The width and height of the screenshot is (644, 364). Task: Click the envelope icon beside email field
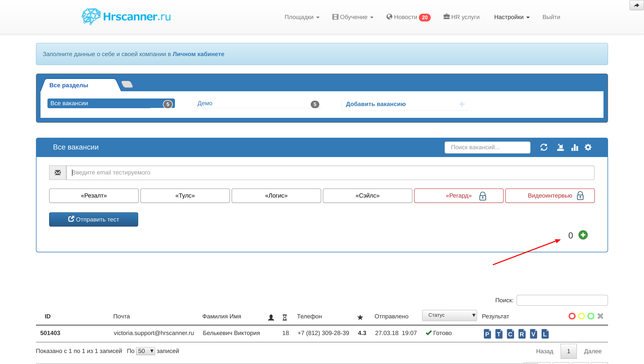58,173
